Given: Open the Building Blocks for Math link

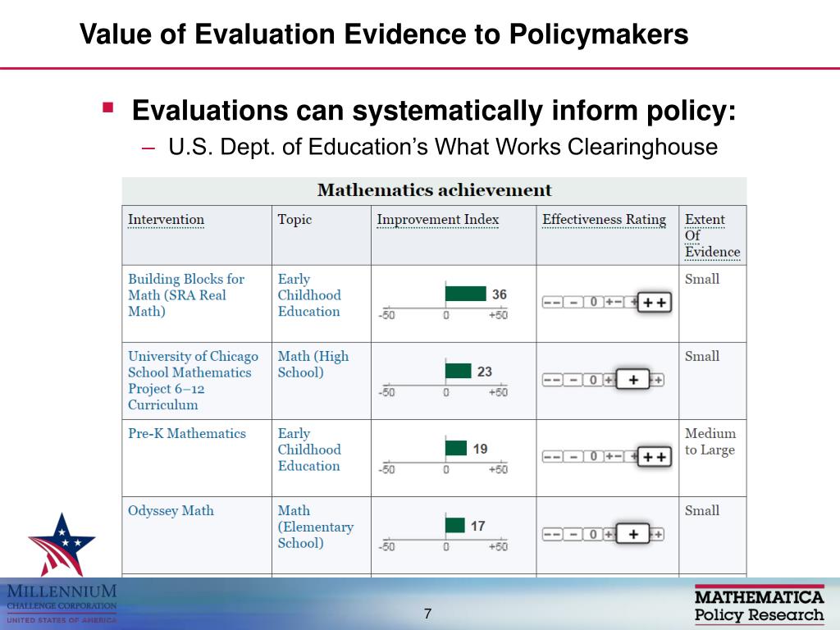Looking at the screenshot, I should point(186,295).
